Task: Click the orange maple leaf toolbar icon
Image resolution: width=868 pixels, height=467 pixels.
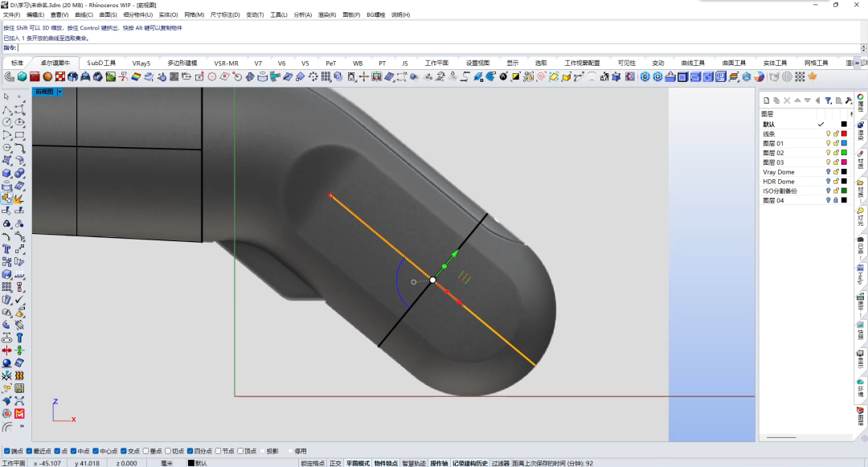Action: (x=813, y=77)
